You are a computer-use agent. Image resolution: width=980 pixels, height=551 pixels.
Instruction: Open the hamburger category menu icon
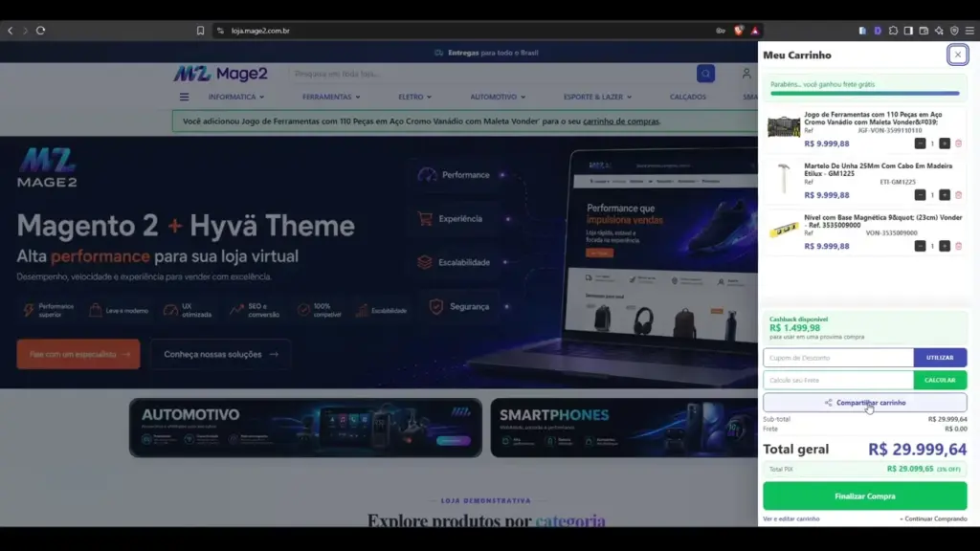click(x=185, y=97)
